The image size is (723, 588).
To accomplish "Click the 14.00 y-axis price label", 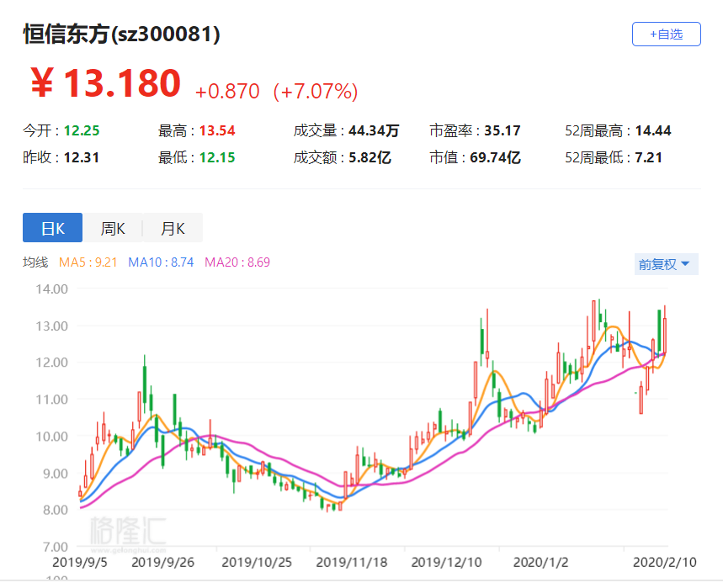I will [52, 289].
